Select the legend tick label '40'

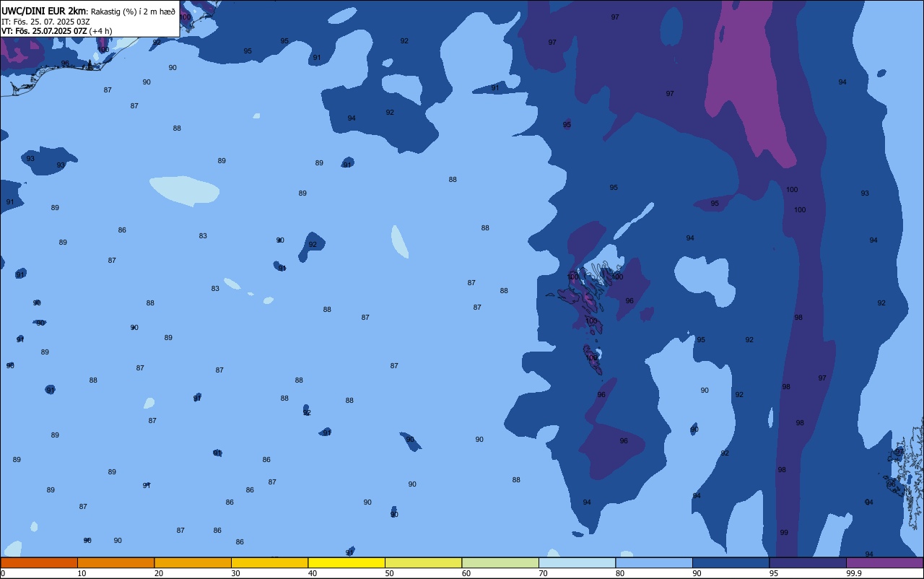coord(313,573)
